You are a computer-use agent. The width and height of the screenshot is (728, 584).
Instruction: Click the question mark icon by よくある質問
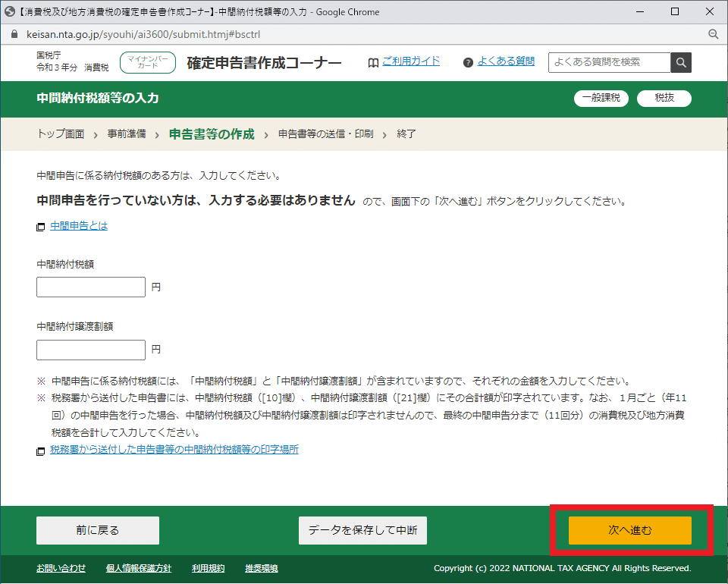(468, 63)
